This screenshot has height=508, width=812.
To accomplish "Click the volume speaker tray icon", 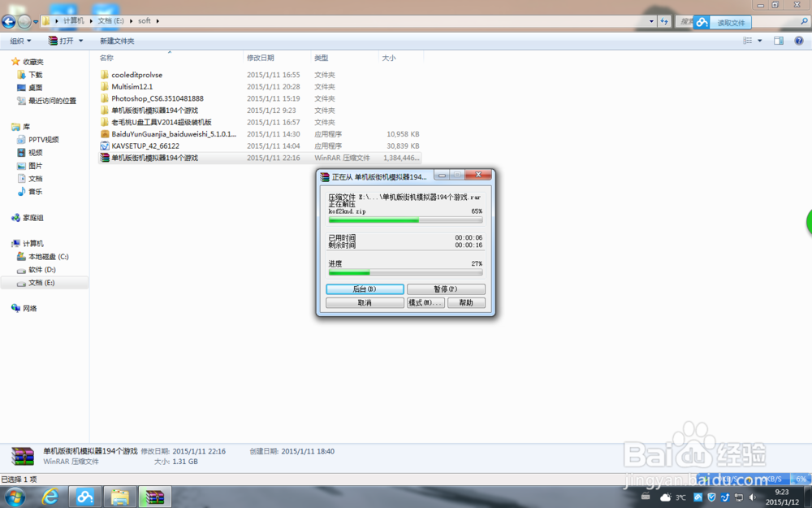I will (x=752, y=497).
